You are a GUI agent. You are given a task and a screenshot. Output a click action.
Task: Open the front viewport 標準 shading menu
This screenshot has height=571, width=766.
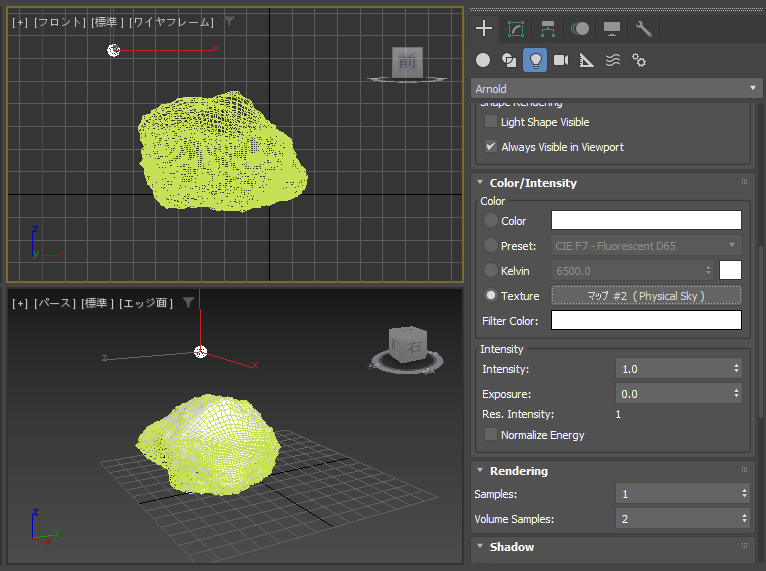pyautogui.click(x=107, y=22)
